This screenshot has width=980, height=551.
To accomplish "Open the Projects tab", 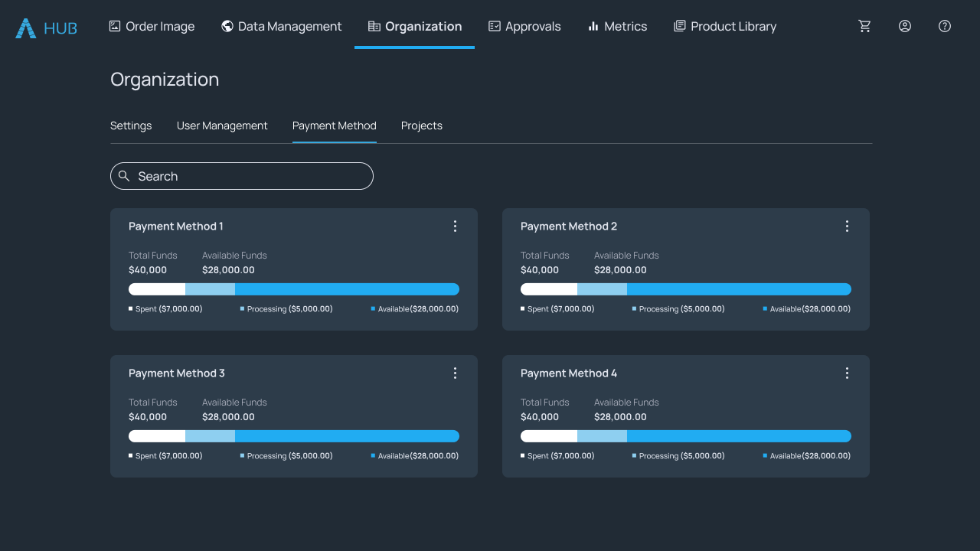I will [422, 126].
